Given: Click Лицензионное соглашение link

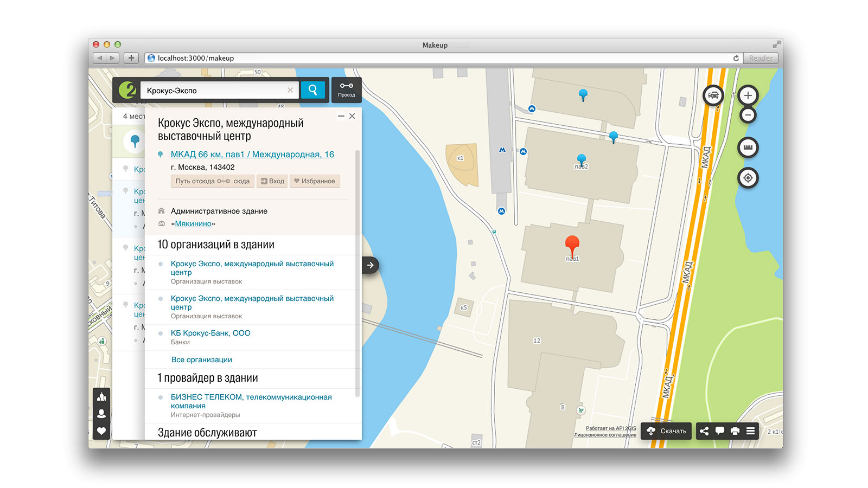Looking at the screenshot, I should [x=605, y=435].
